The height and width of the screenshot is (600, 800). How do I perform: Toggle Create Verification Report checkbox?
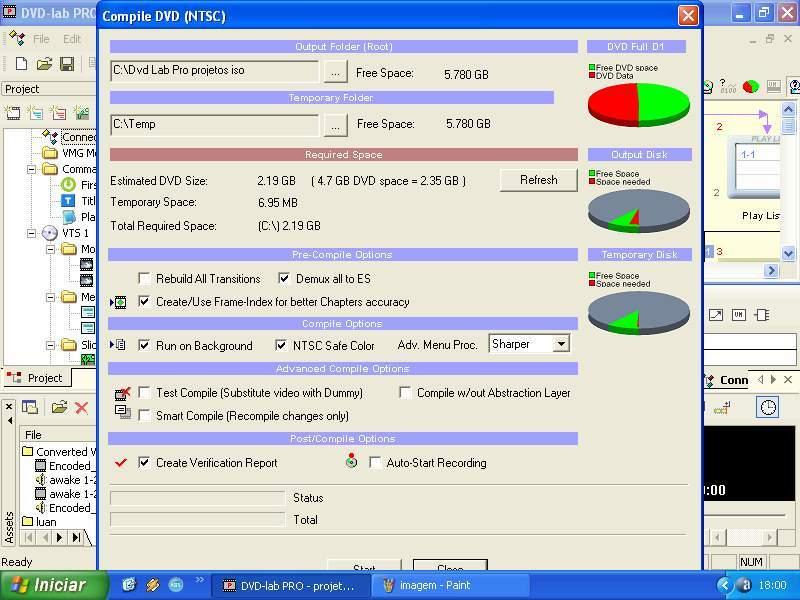tap(145, 463)
